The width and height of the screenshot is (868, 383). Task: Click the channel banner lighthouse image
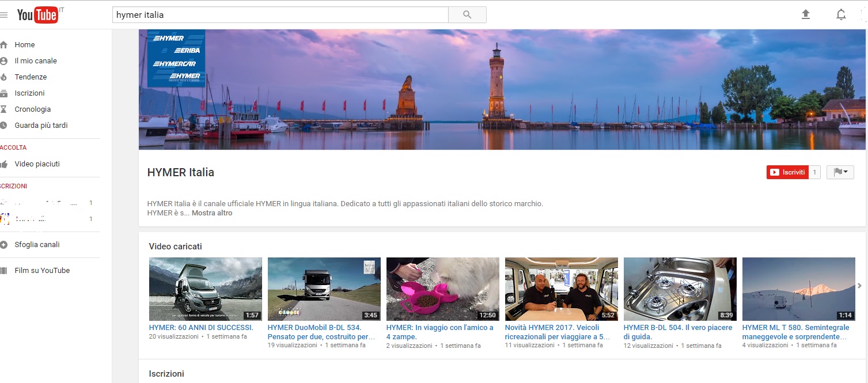(x=502, y=90)
